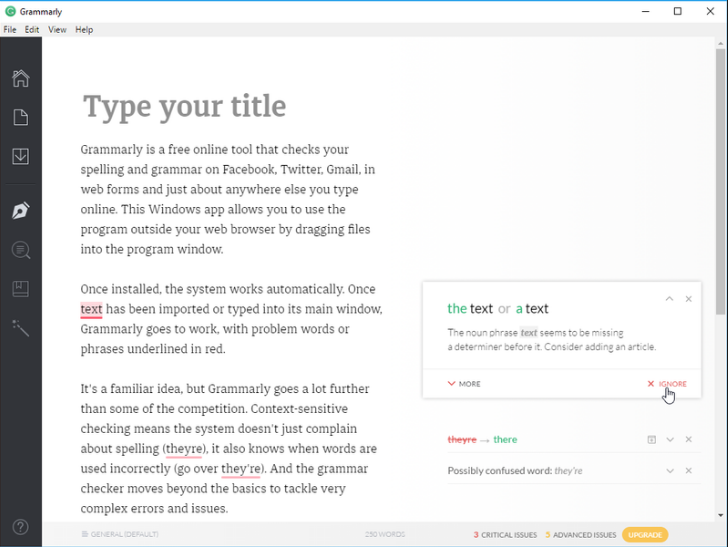This screenshot has height=547, width=728.
Task: Click the underlined word 'theyre' in document
Action: tap(184, 449)
